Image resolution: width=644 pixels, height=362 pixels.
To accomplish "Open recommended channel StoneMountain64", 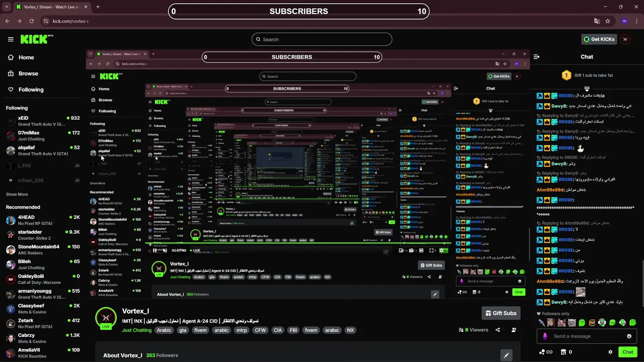I will 43,250.
